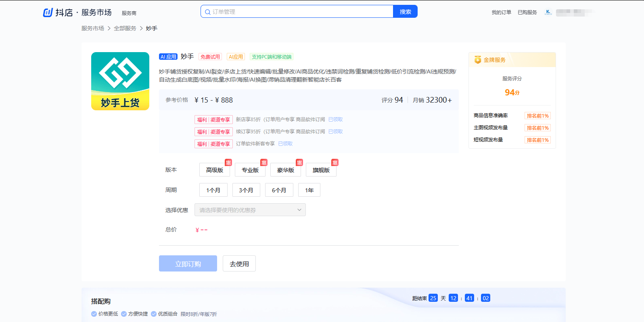Open 已购服务 link
Image resolution: width=644 pixels, height=322 pixels.
[527, 13]
